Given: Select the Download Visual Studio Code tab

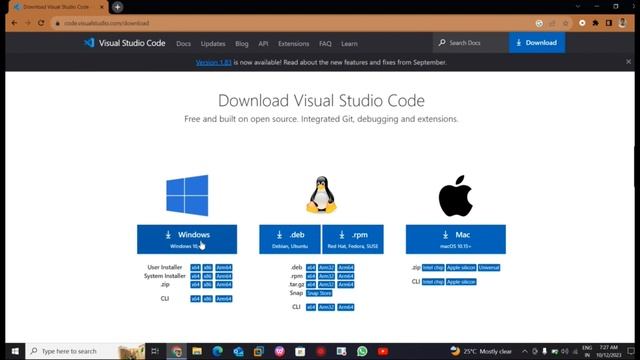Looking at the screenshot, I should (56, 7).
